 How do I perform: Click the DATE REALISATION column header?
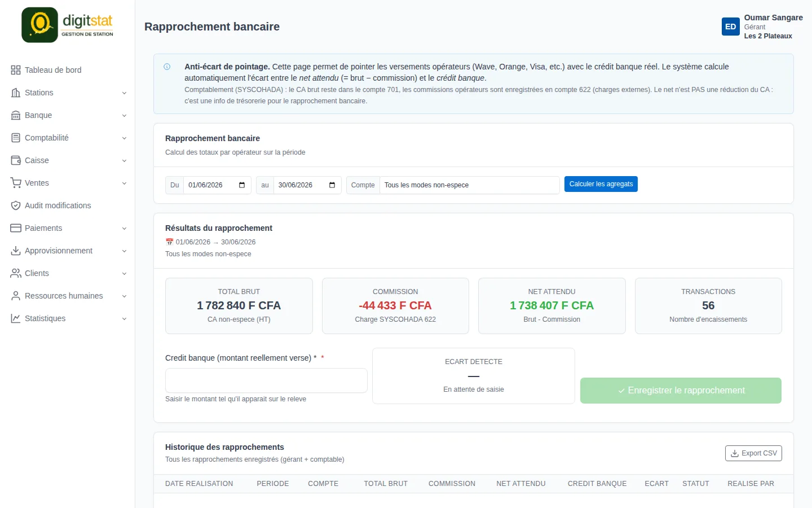pos(199,484)
